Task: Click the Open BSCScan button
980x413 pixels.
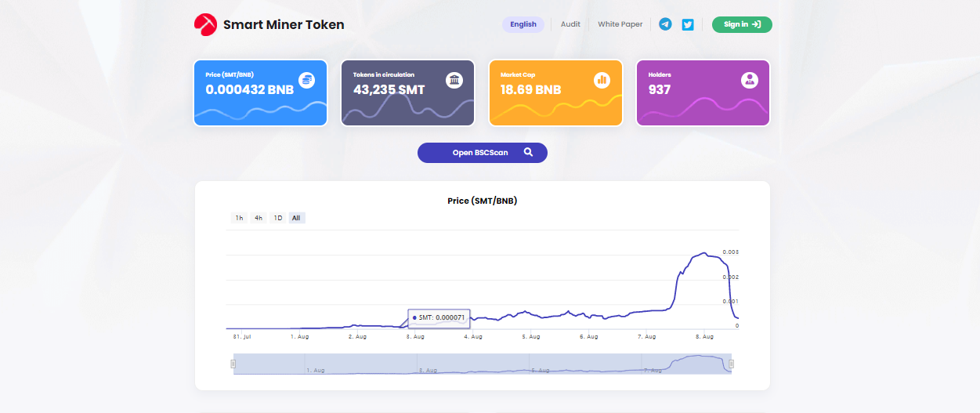Action: [x=483, y=153]
